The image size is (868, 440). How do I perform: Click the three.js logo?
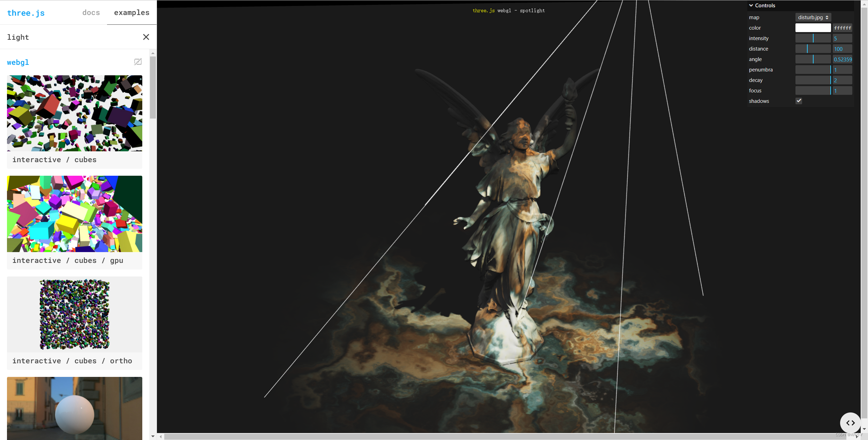click(x=26, y=13)
